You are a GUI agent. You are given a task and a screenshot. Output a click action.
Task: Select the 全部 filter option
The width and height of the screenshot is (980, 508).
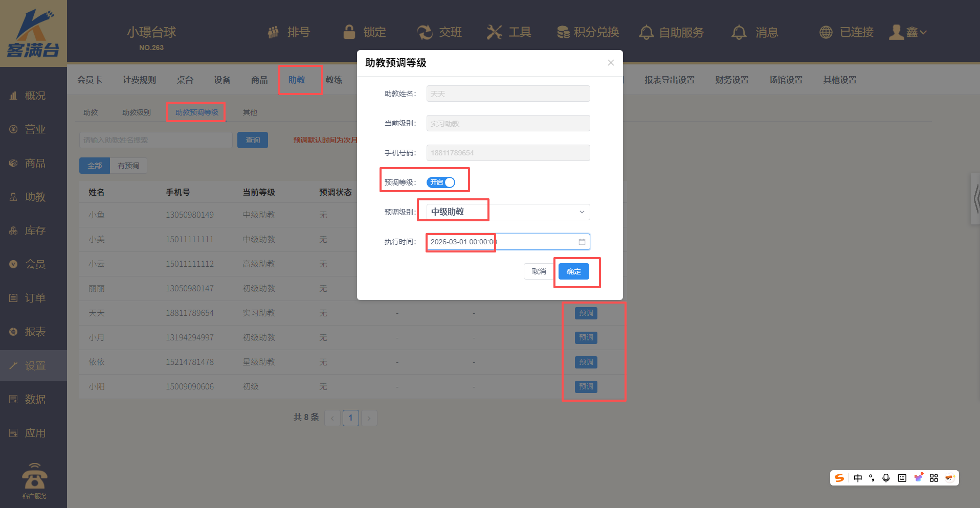[x=95, y=166]
